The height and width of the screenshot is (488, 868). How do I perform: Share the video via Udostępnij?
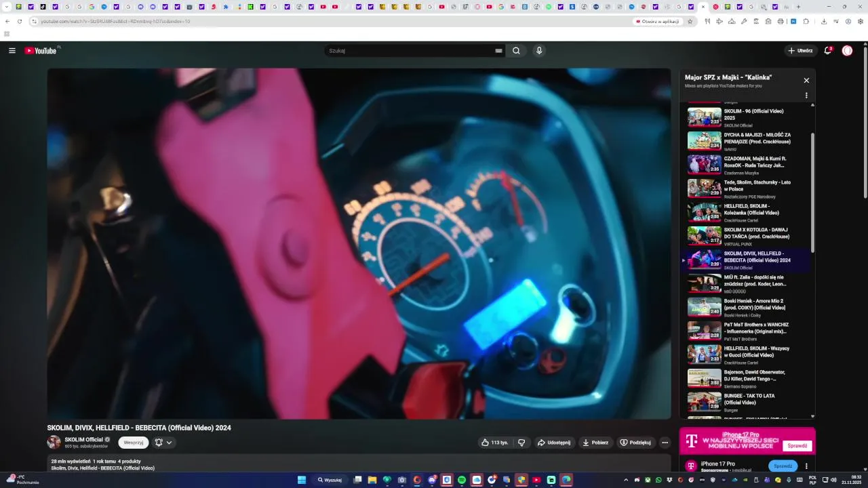[x=554, y=443]
